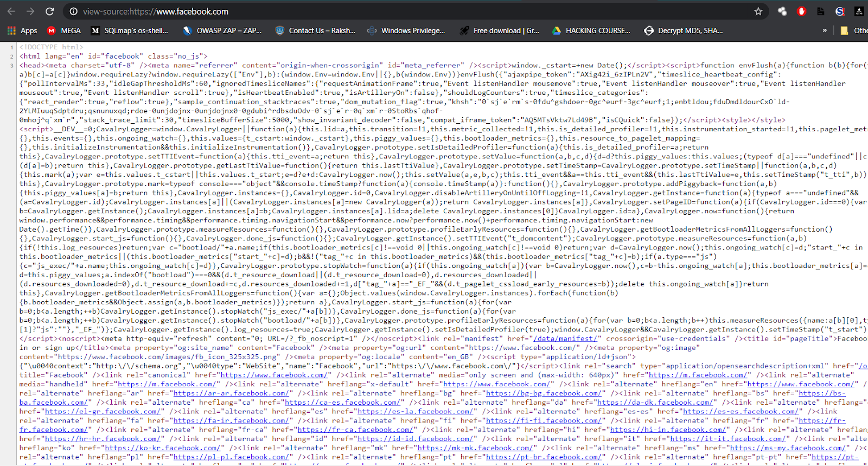
Task: Open the OWASP ZAP bookmark
Action: pos(222,31)
